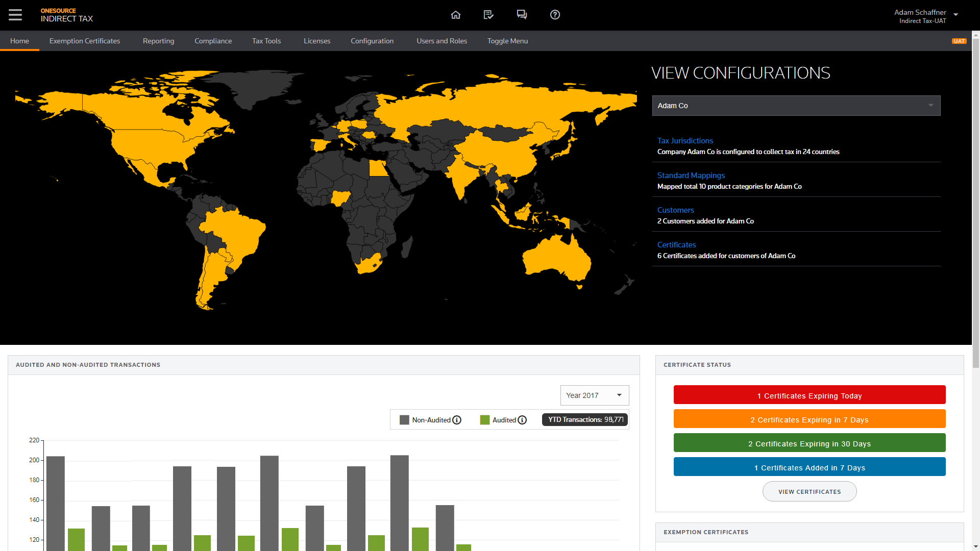Screen dimensions: 980x551
Task: Click red Certificates Expiring Today bar
Action: coord(809,395)
